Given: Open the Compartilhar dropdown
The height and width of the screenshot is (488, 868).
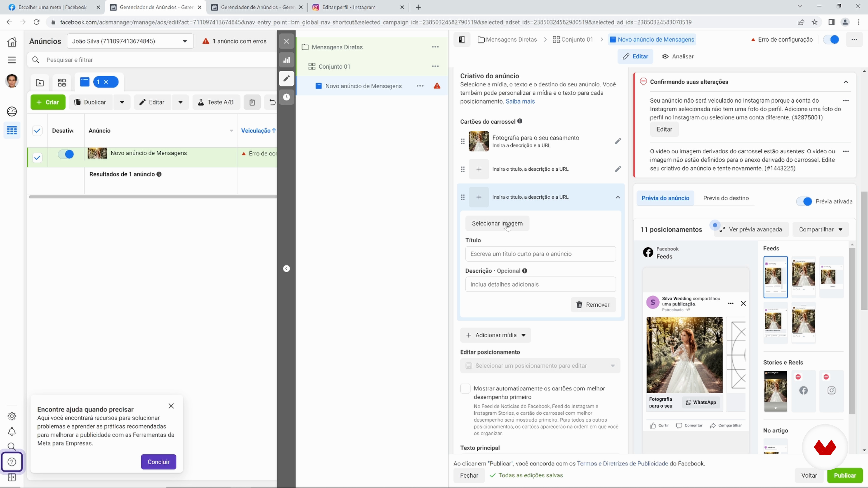Looking at the screenshot, I should pyautogui.click(x=821, y=230).
